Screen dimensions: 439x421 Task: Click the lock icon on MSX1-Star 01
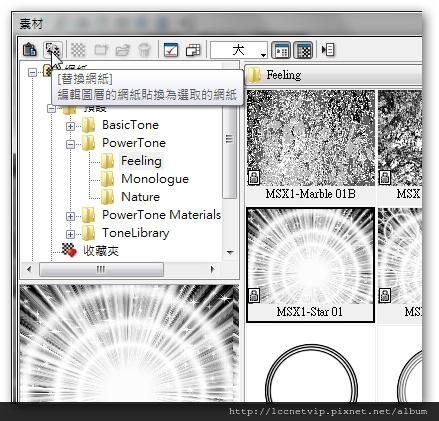coord(254,295)
